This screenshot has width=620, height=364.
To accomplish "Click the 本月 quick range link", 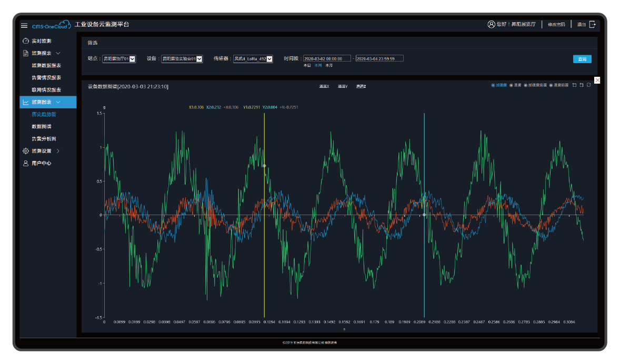I will tap(329, 66).
